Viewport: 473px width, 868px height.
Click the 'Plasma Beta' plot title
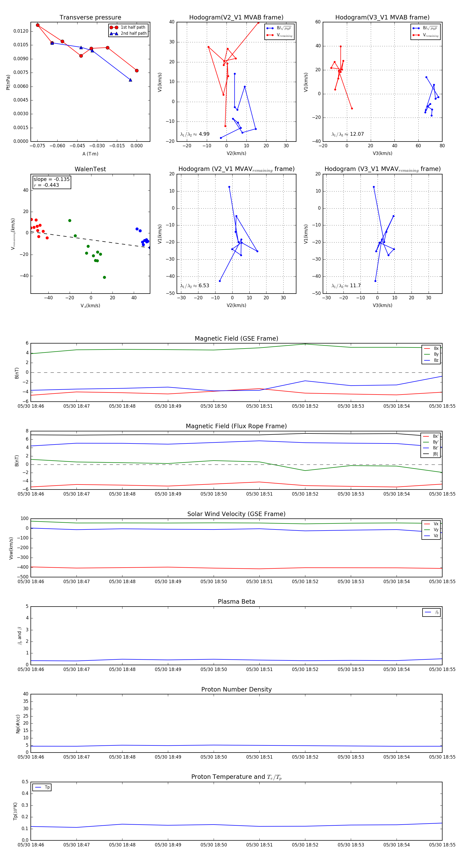(x=236, y=602)
